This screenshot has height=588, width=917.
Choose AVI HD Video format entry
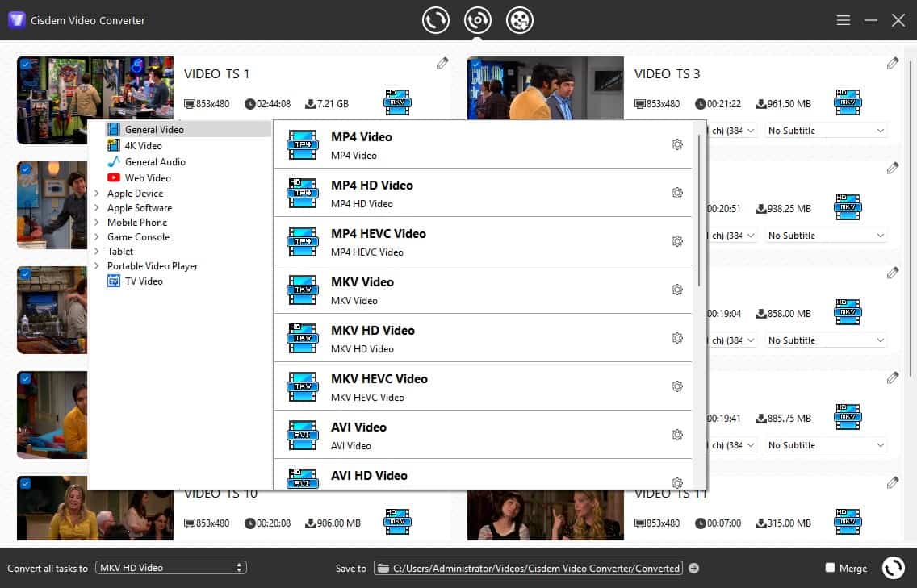click(x=483, y=475)
